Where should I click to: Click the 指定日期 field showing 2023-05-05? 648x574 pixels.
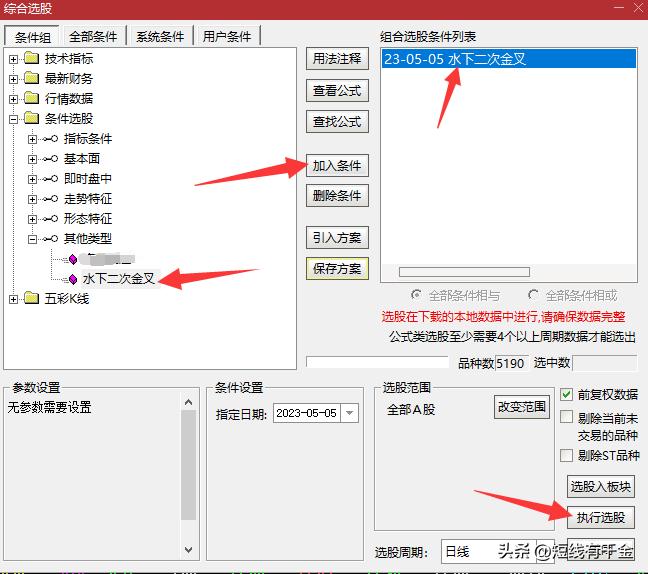pos(307,413)
